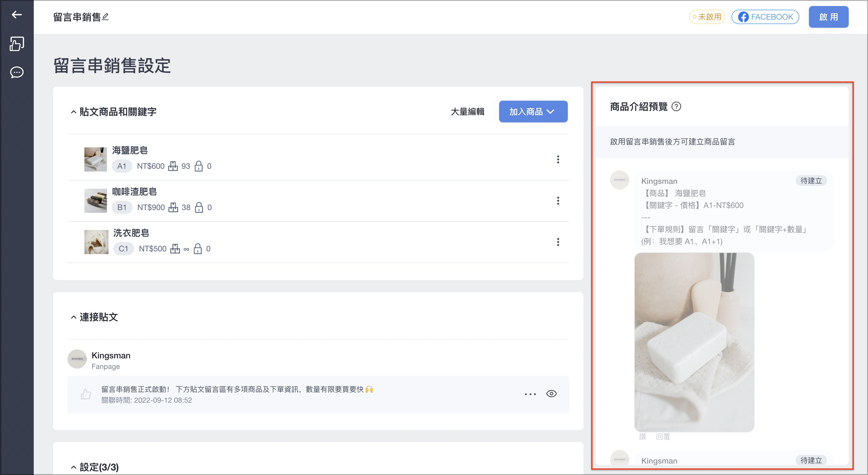Click the 啟用 button
This screenshot has width=868, height=475.
(x=829, y=17)
